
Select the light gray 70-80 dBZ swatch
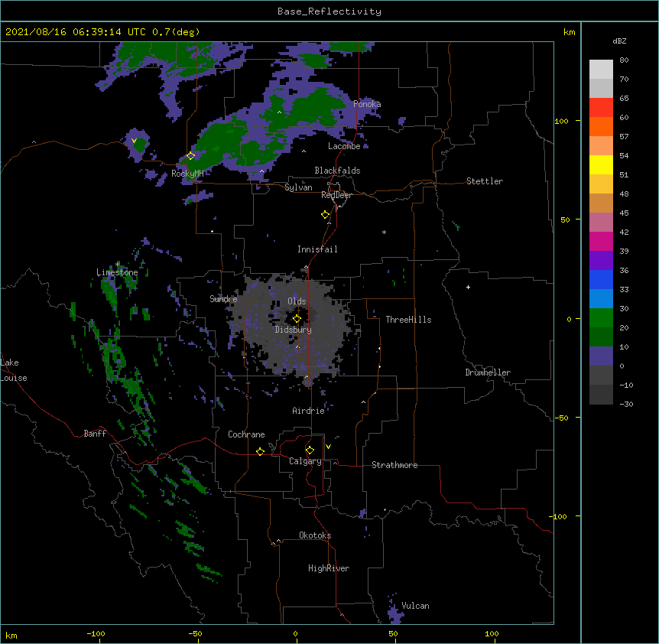(601, 69)
